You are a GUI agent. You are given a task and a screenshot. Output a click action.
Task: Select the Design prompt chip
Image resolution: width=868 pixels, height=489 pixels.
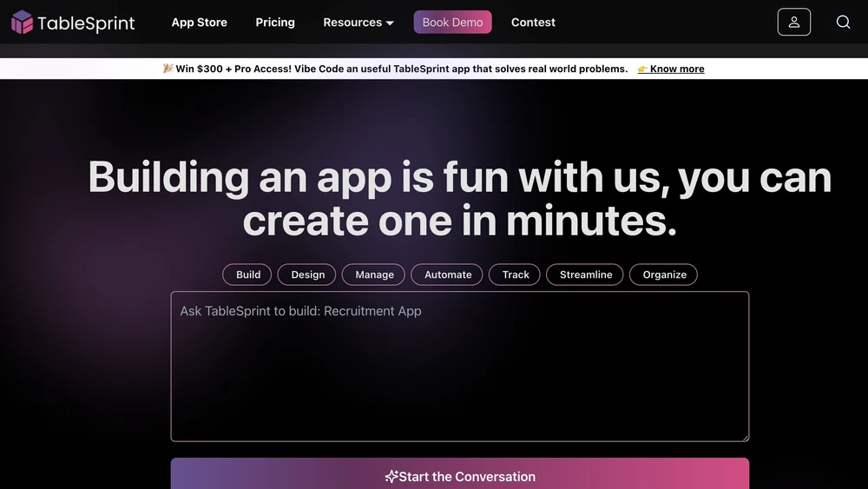click(x=306, y=274)
